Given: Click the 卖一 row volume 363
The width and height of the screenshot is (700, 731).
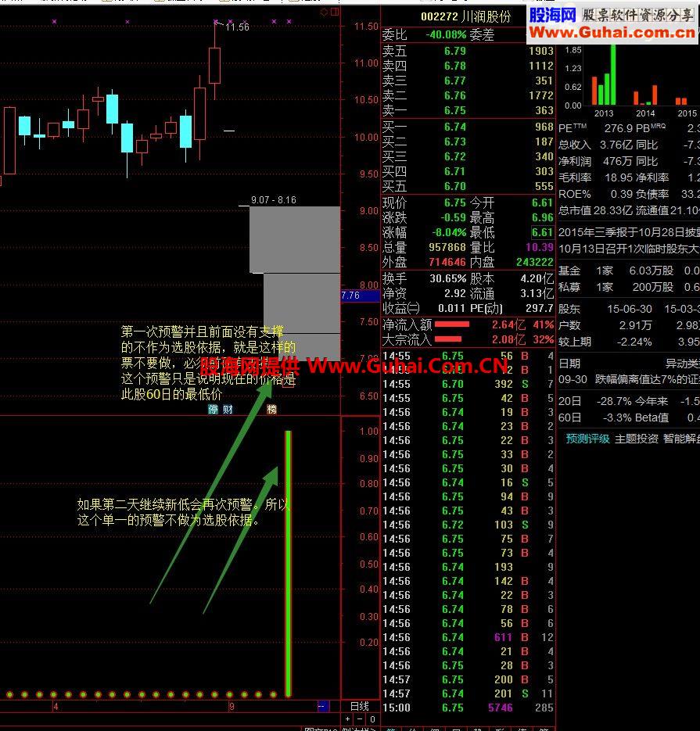Looking at the screenshot, I should click(x=544, y=110).
